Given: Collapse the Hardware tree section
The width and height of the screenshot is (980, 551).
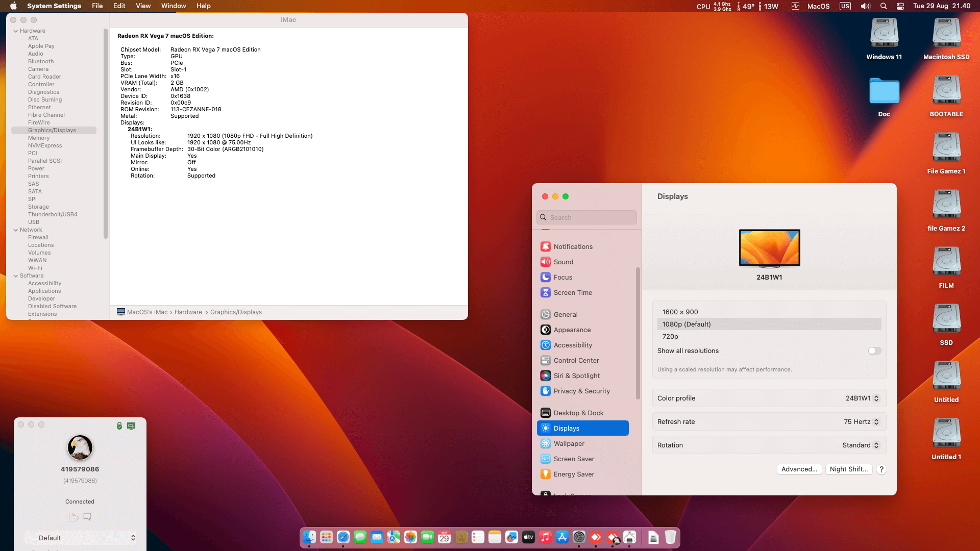Looking at the screenshot, I should point(16,31).
